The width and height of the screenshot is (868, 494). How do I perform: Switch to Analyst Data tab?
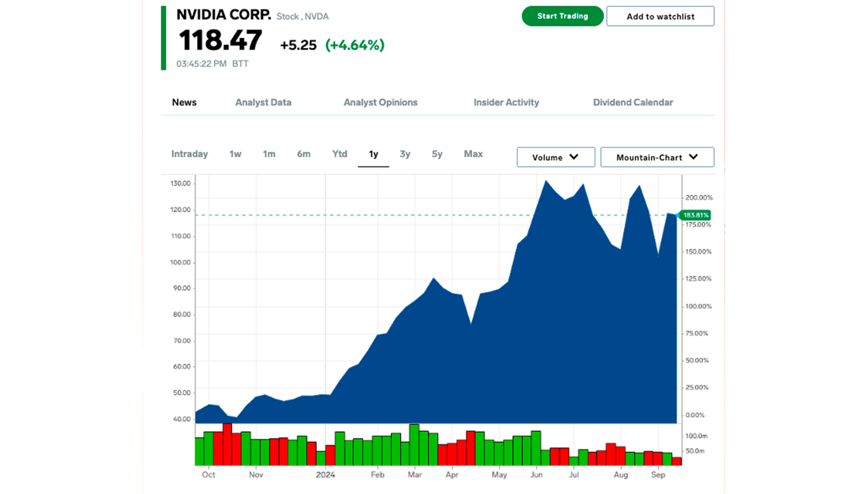pos(263,103)
